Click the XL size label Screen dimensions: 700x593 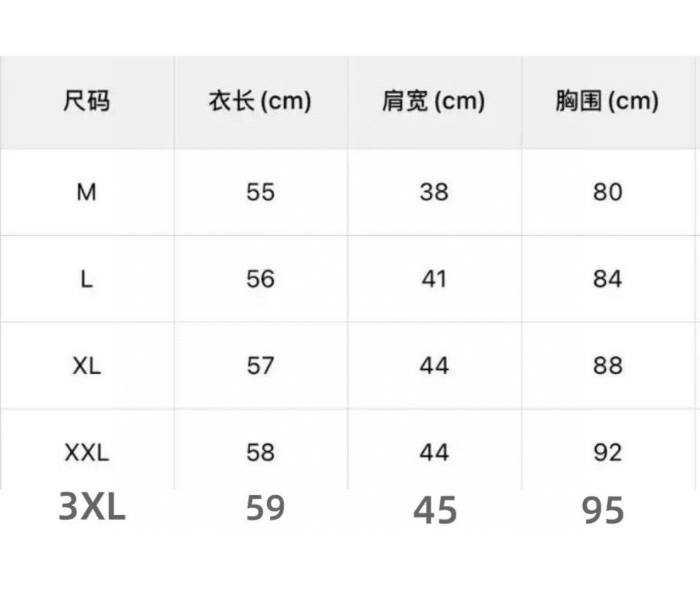(86, 366)
